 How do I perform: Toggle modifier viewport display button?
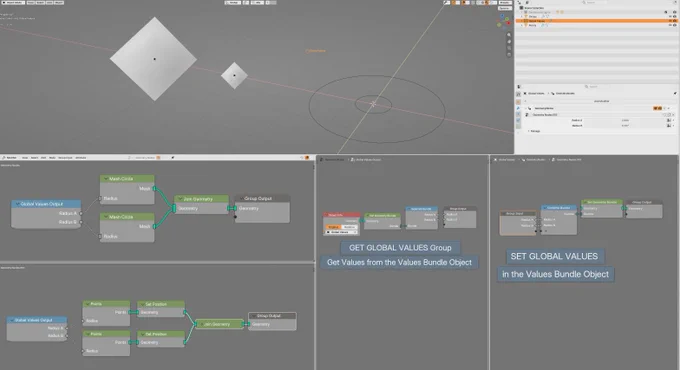tap(660, 108)
